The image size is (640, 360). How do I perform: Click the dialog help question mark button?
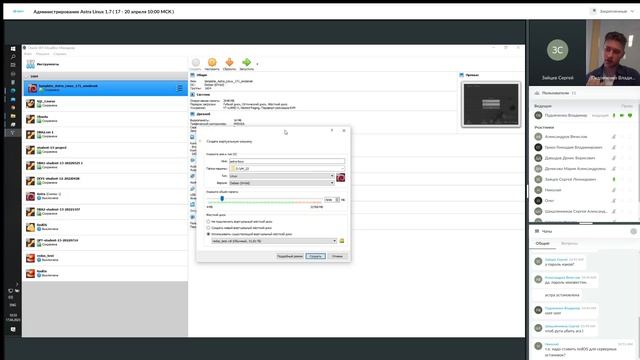tap(332, 130)
